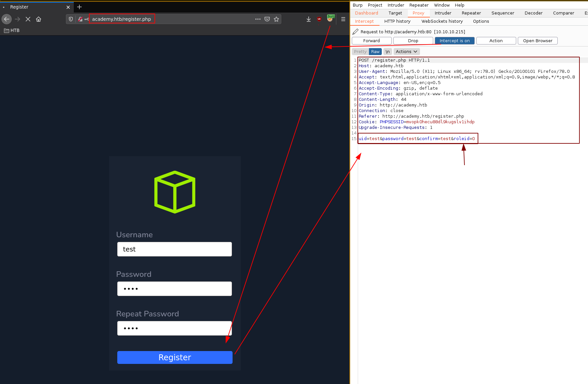Switch to Pretty request view
The width and height of the screenshot is (588, 384).
[x=360, y=51]
